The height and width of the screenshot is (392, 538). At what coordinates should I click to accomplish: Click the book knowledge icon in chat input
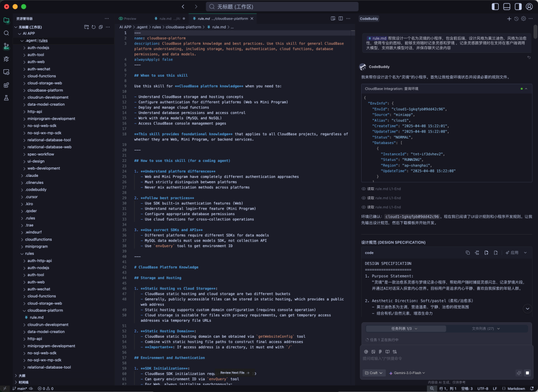tap(388, 352)
